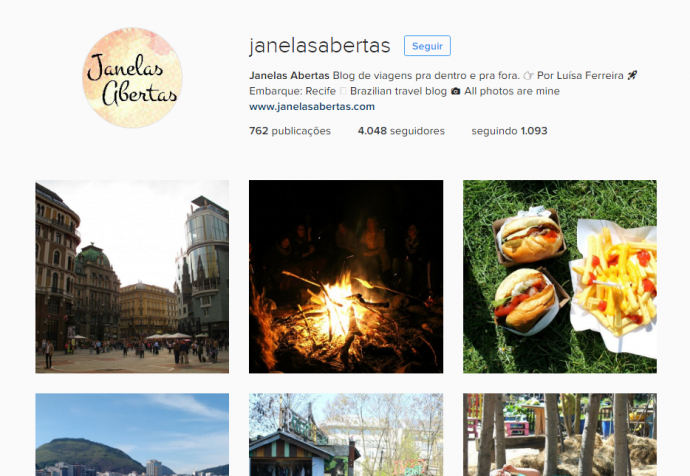Click the rocket emoji in bio
The width and height of the screenshot is (690, 476).
pyautogui.click(x=632, y=75)
